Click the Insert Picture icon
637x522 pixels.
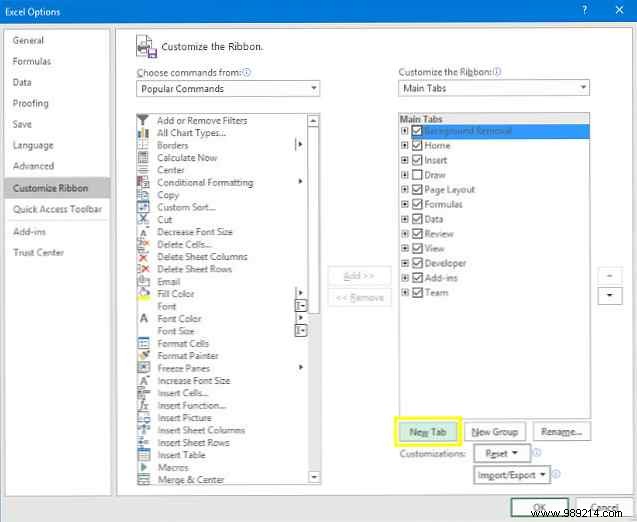(x=143, y=418)
